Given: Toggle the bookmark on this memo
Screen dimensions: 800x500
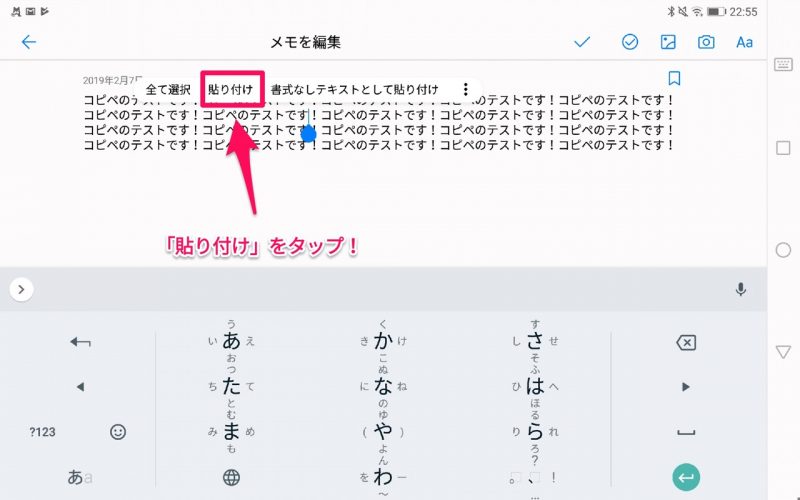Looking at the screenshot, I should pos(674,78).
